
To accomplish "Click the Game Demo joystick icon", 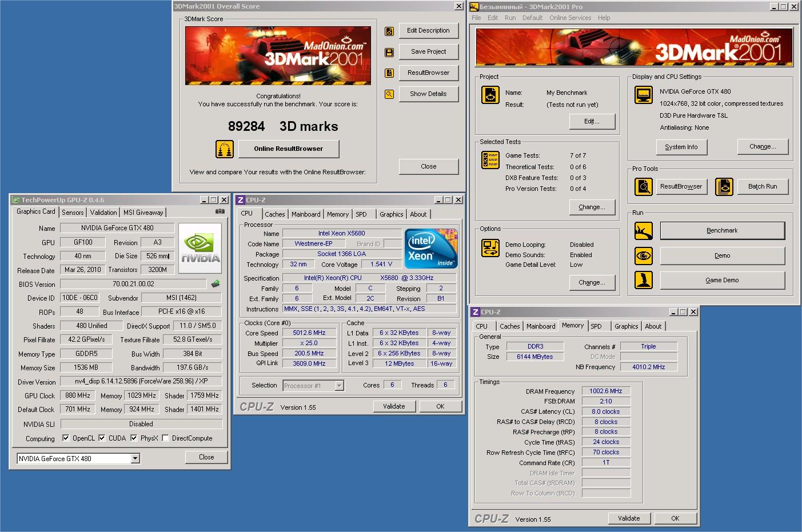I will pos(644,280).
